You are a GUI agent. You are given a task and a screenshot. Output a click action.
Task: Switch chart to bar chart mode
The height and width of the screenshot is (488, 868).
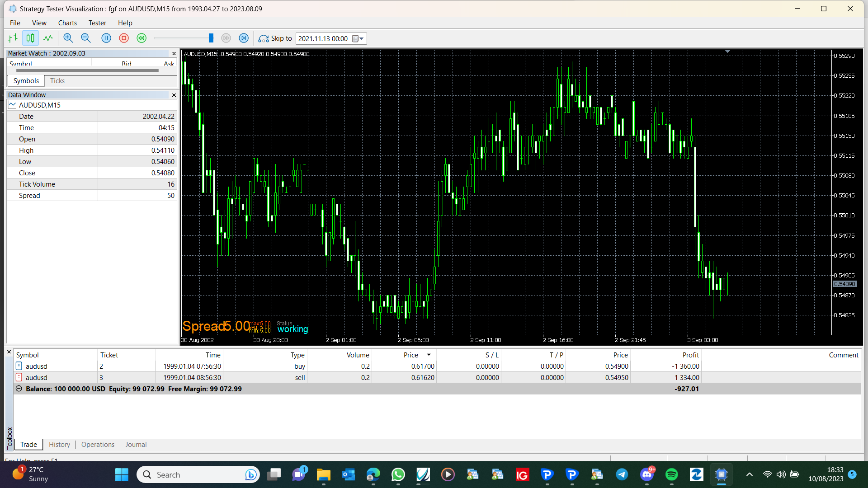pyautogui.click(x=13, y=38)
